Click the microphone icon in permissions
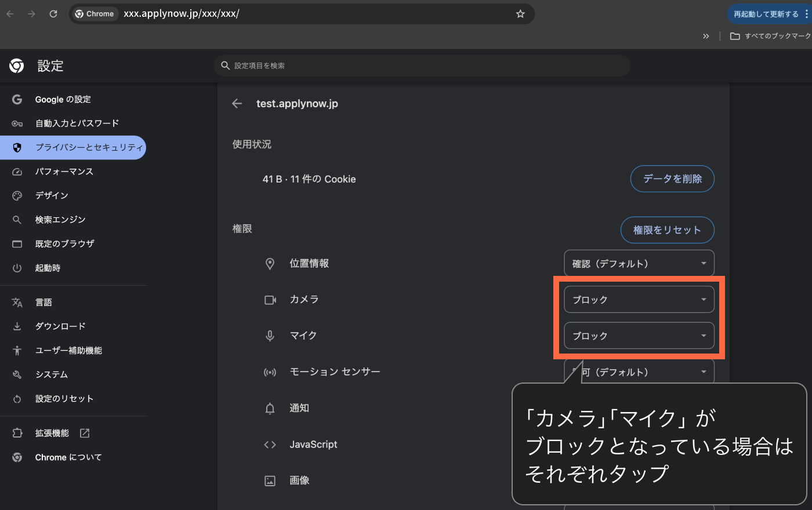This screenshot has height=510, width=812. coord(270,336)
